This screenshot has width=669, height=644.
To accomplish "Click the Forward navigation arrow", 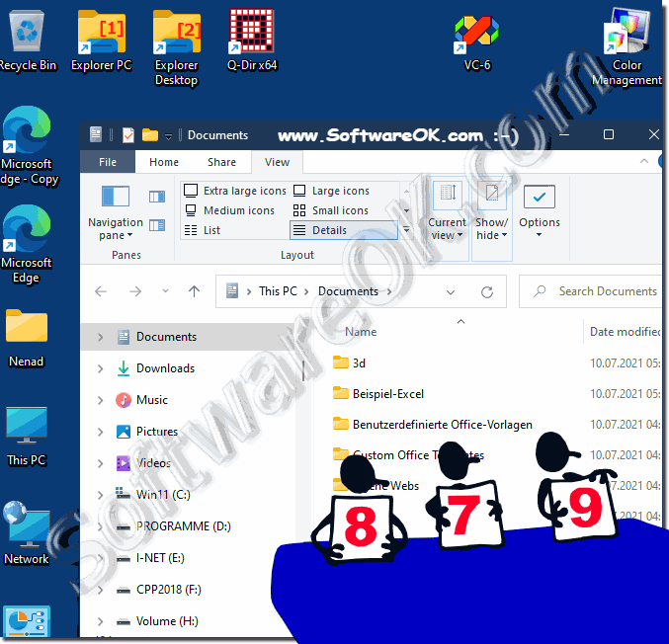I will pos(135,291).
